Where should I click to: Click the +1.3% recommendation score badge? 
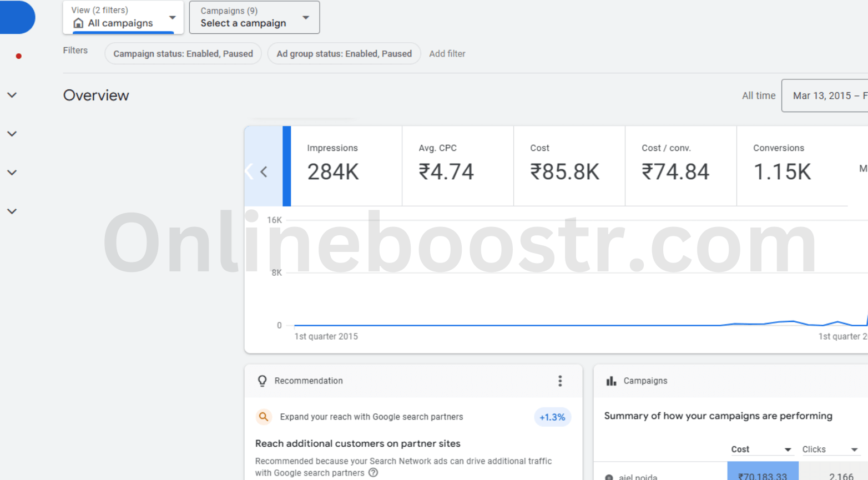(x=552, y=417)
